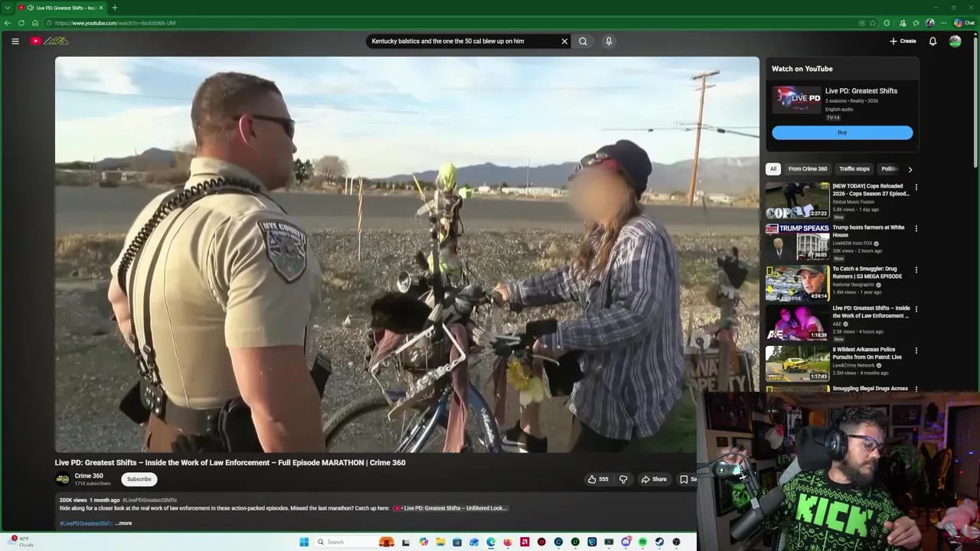Buy Live PD: Greatest Shifts
Image resolution: width=980 pixels, height=551 pixels.
[x=842, y=132]
